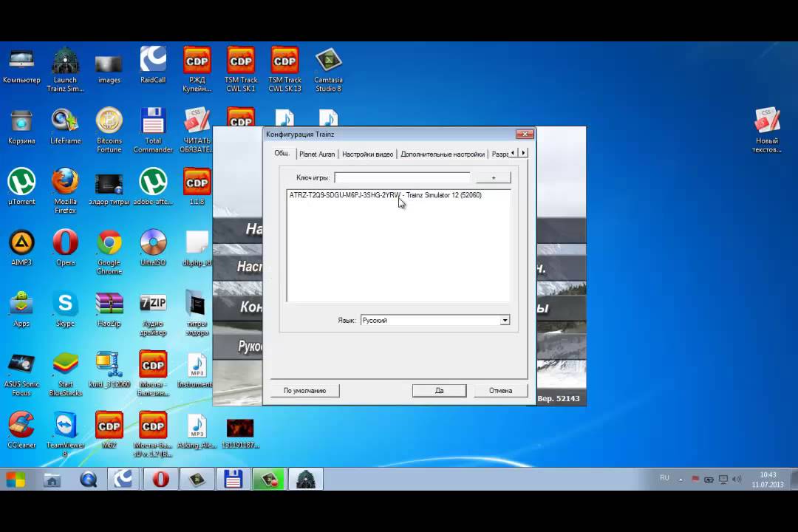This screenshot has height=532, width=798.
Task: Open the CCleaner desktop icon
Action: pos(21,430)
